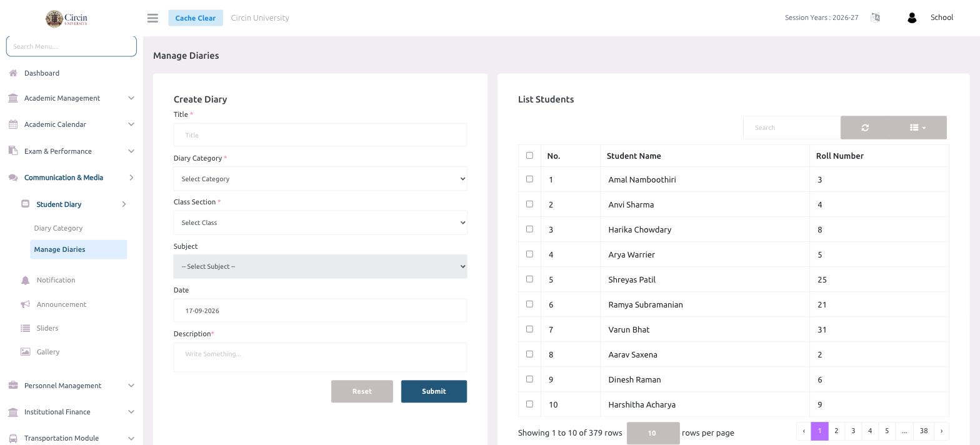Click the Student Name column header

click(705, 156)
